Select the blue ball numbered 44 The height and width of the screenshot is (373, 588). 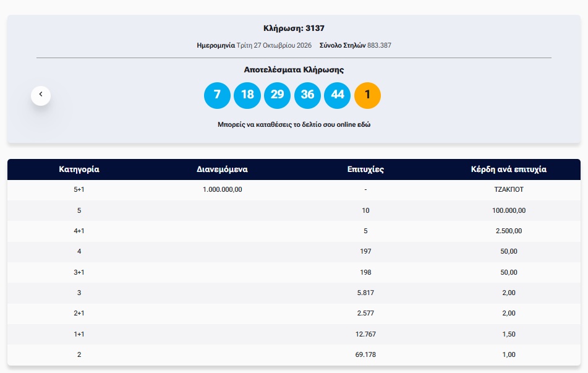[338, 95]
